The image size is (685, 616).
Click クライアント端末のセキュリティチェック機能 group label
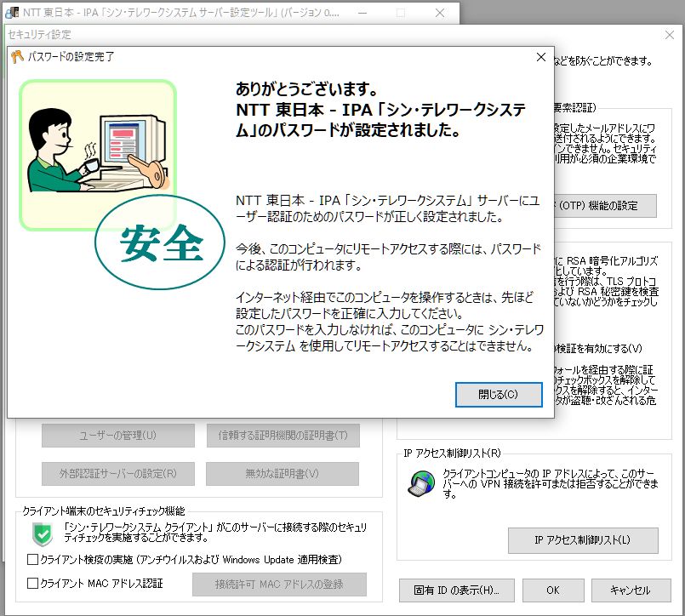coord(104,510)
